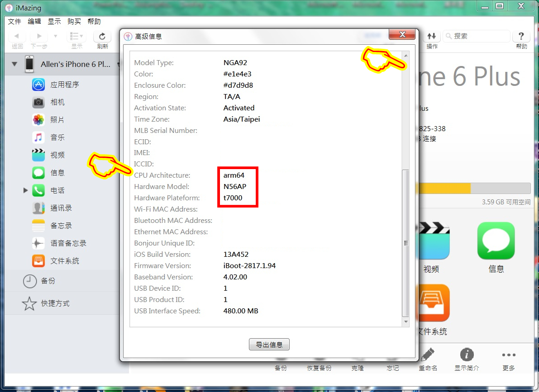Focus the 搜索 search field

click(x=477, y=36)
